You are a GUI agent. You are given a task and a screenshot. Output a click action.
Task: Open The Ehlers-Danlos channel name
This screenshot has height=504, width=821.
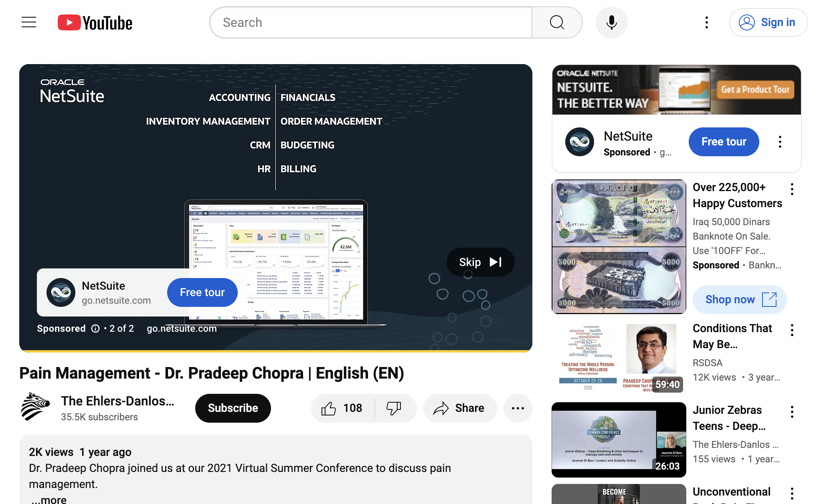117,401
